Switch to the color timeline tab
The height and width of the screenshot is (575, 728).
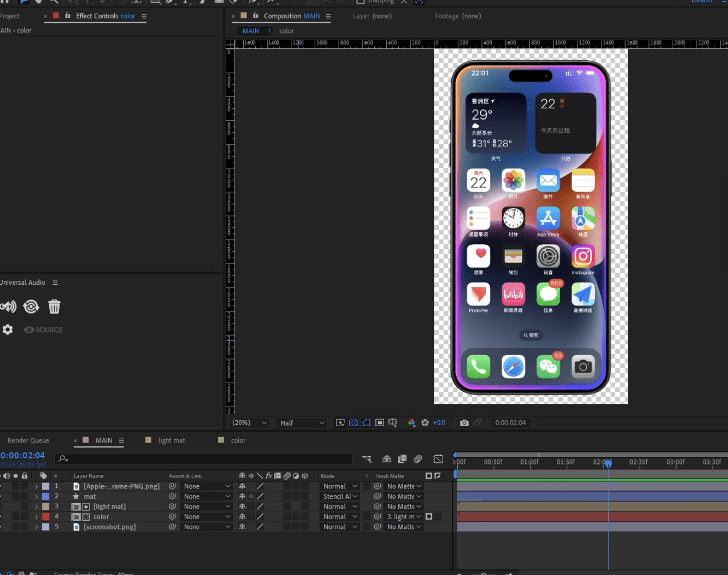point(238,441)
